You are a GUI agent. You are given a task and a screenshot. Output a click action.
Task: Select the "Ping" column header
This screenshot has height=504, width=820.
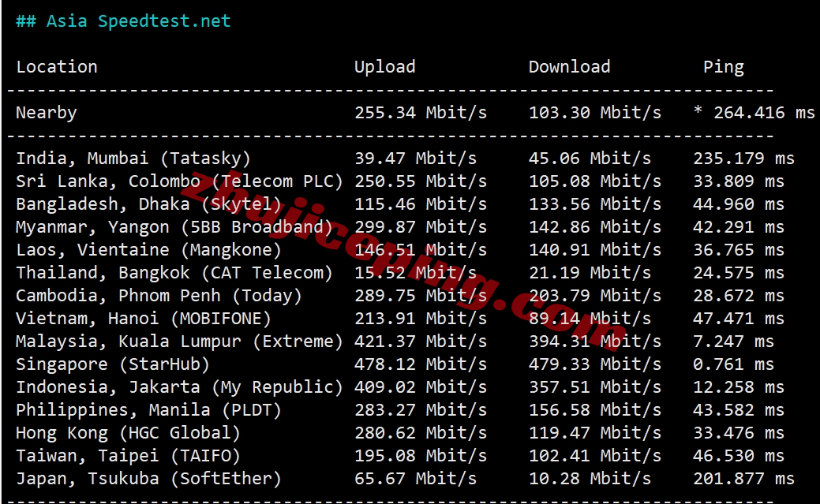pos(724,67)
